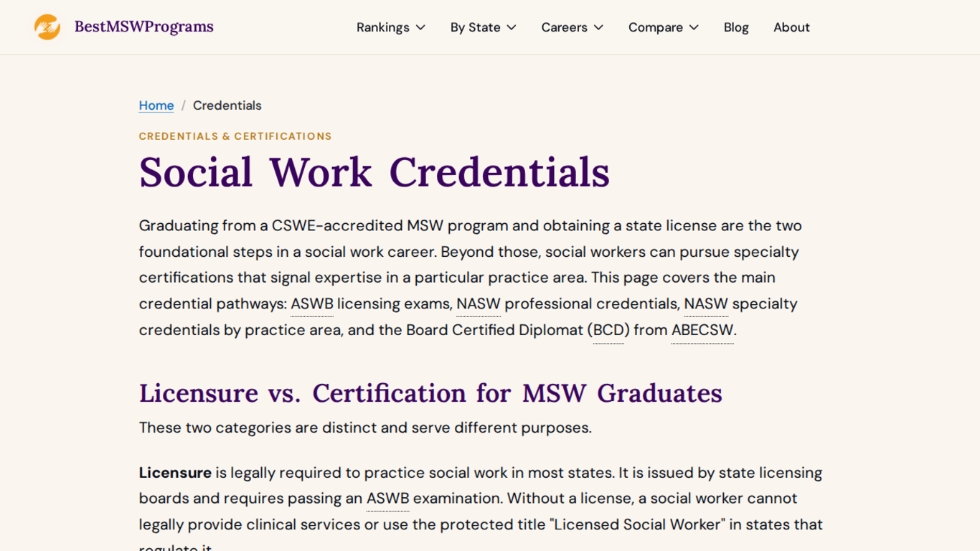This screenshot has height=551, width=980.
Task: Click the Credentials breadcrumb text
Action: point(227,105)
